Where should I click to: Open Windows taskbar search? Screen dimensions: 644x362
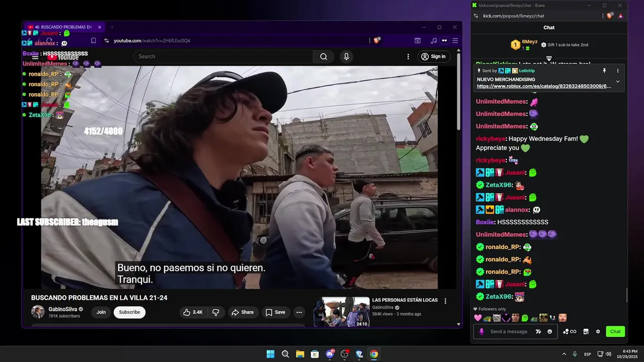pyautogui.click(x=285, y=354)
